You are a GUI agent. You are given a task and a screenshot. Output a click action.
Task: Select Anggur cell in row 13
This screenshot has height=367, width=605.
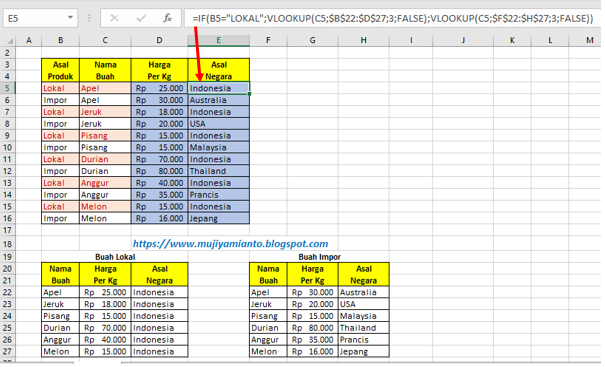[x=105, y=183]
